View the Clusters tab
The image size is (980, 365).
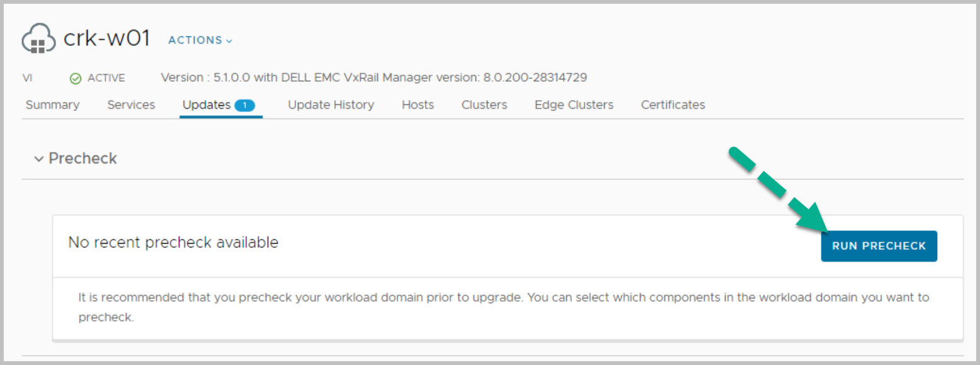484,105
